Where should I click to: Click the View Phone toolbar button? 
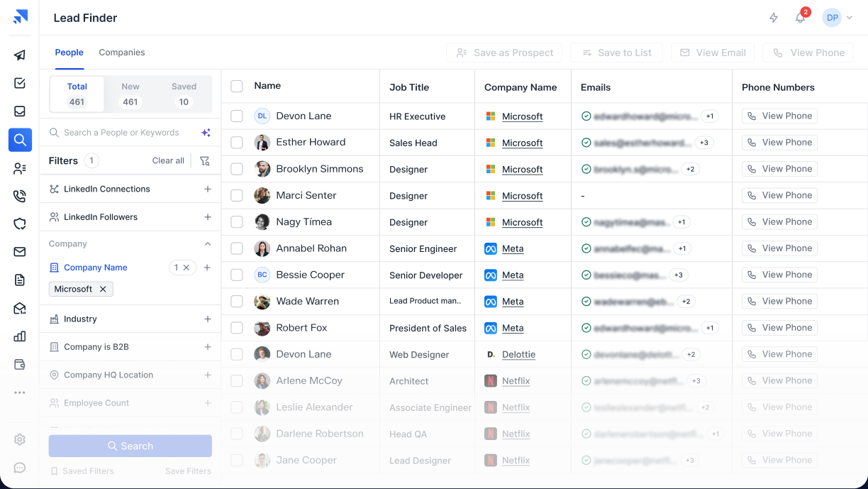tap(808, 53)
